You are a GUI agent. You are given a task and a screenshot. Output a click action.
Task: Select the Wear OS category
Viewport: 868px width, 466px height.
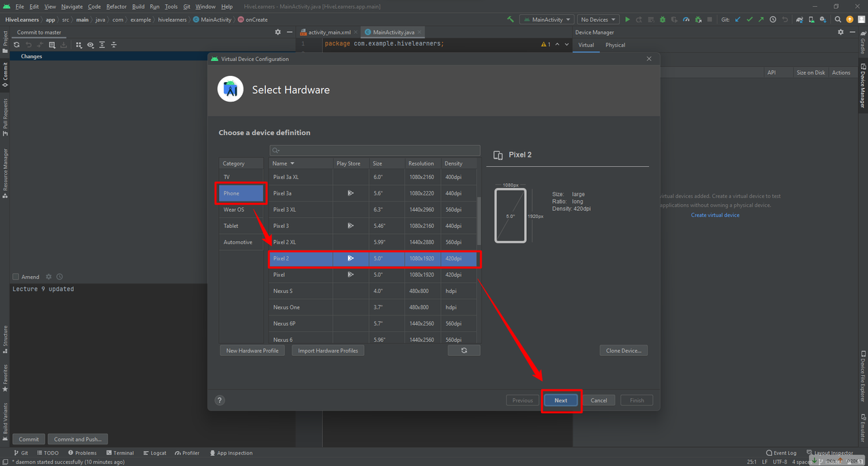coord(241,210)
